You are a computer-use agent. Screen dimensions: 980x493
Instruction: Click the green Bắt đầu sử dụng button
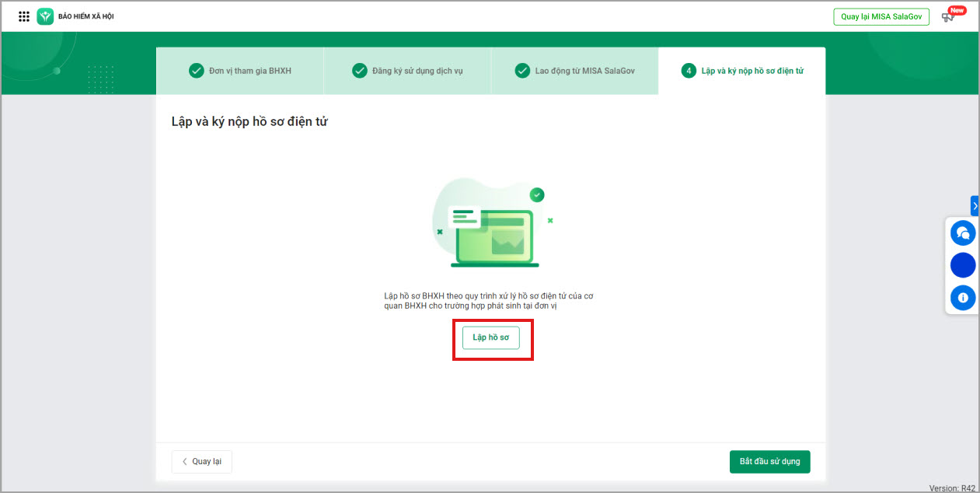[x=769, y=462]
